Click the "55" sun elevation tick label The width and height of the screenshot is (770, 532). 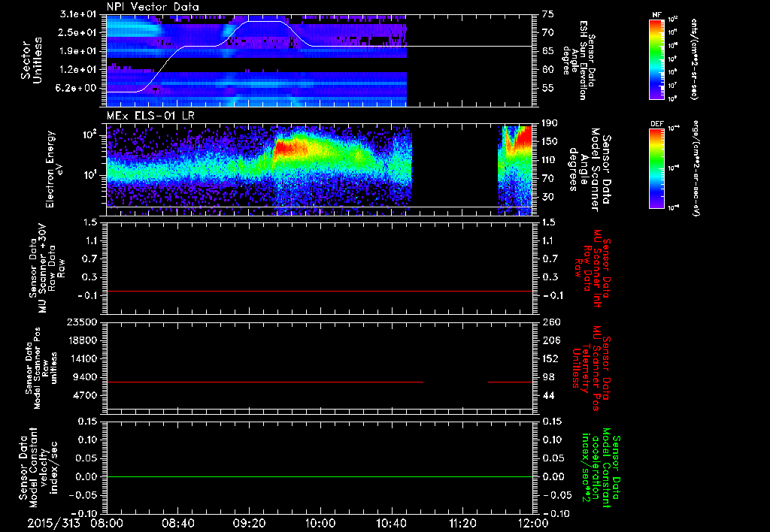547,89
